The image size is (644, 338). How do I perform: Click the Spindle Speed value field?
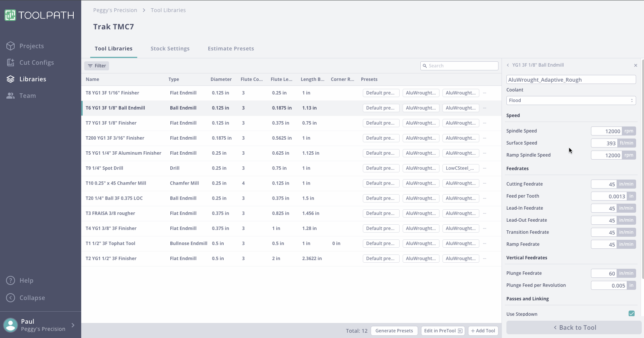click(x=606, y=131)
